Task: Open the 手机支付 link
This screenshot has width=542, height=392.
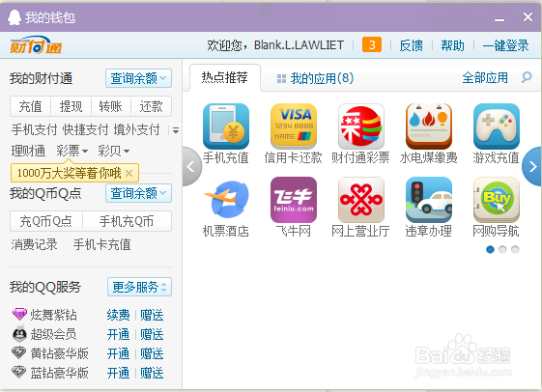Action: pyautogui.click(x=34, y=129)
